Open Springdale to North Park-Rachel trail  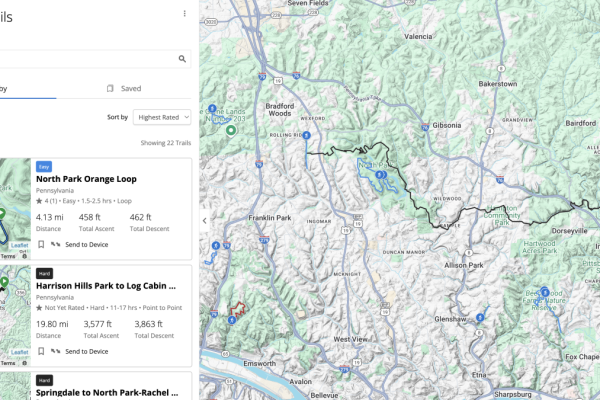point(107,392)
